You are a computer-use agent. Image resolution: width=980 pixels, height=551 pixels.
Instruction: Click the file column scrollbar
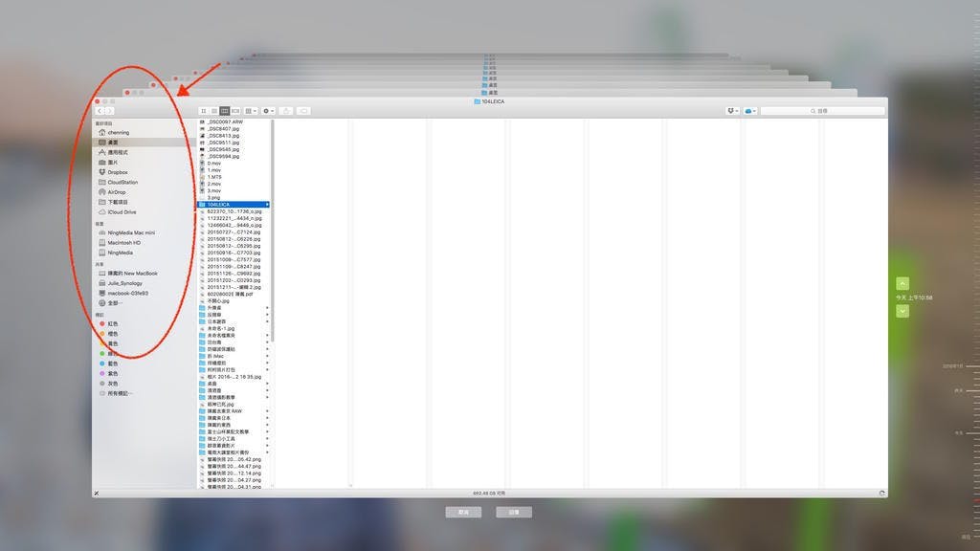tap(273, 231)
